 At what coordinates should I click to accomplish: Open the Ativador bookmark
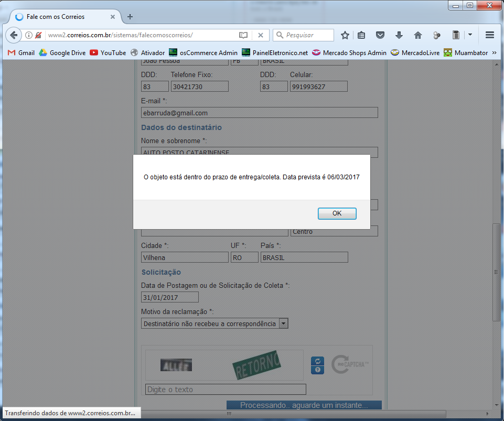point(147,53)
